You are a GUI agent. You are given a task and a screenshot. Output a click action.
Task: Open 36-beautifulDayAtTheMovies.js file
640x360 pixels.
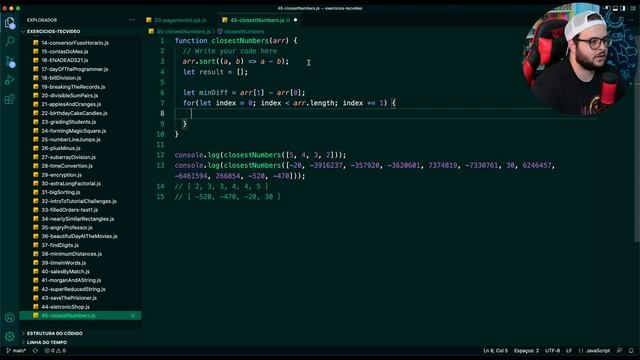click(x=81, y=236)
